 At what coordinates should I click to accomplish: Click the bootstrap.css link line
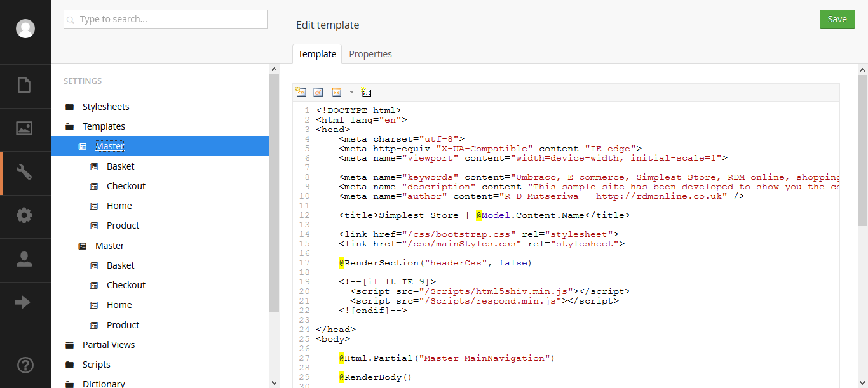(478, 234)
